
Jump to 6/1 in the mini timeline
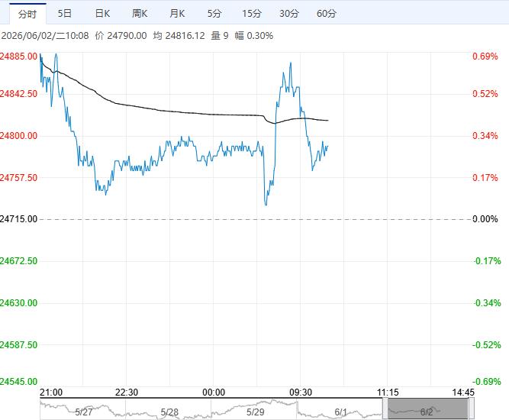[340, 412]
